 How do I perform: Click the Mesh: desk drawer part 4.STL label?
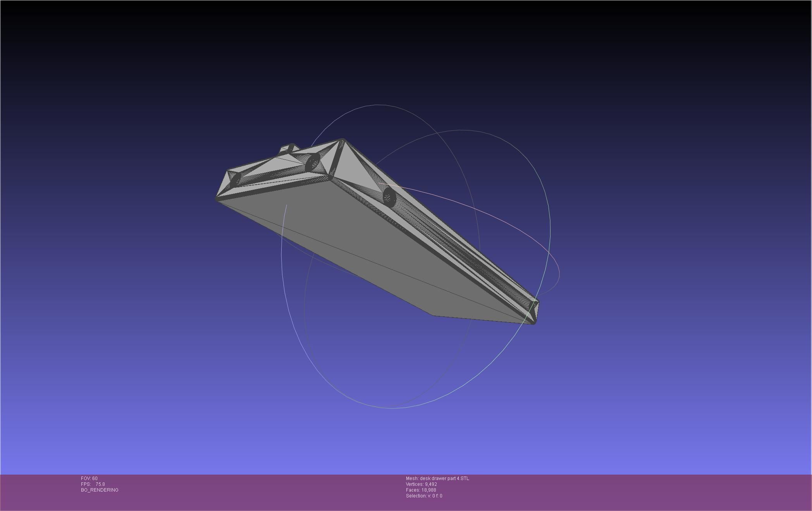click(437, 478)
